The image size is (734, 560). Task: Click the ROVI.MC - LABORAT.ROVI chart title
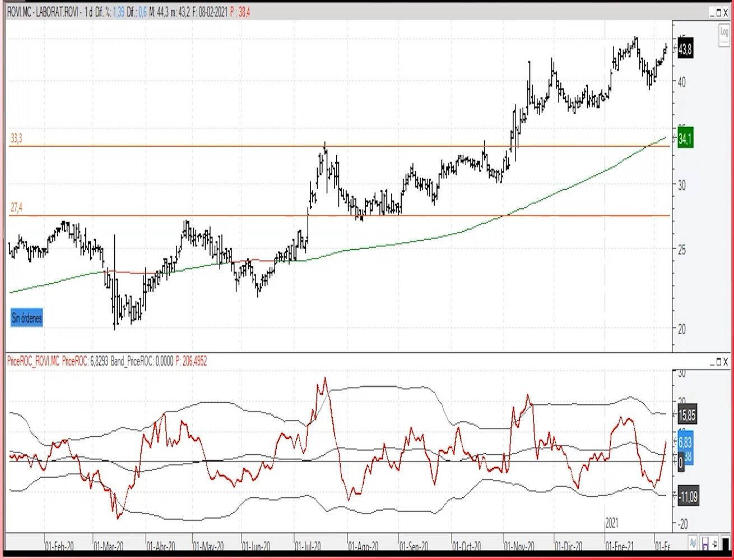point(44,12)
